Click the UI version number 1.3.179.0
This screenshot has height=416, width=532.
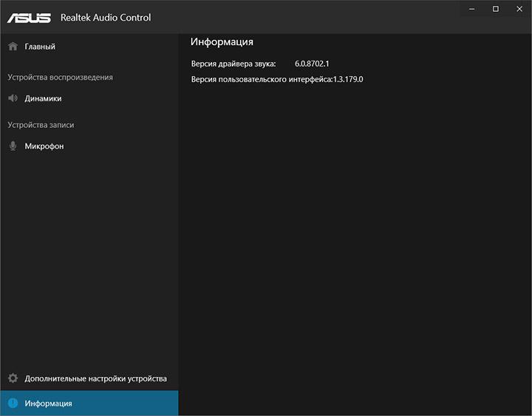point(348,78)
